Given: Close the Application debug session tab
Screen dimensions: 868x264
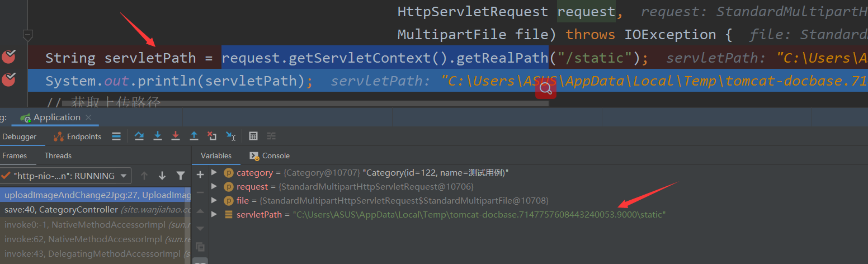Looking at the screenshot, I should pyautogui.click(x=88, y=117).
